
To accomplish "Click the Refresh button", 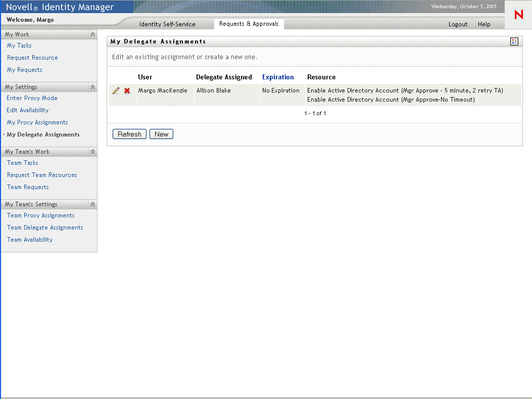I will click(129, 134).
